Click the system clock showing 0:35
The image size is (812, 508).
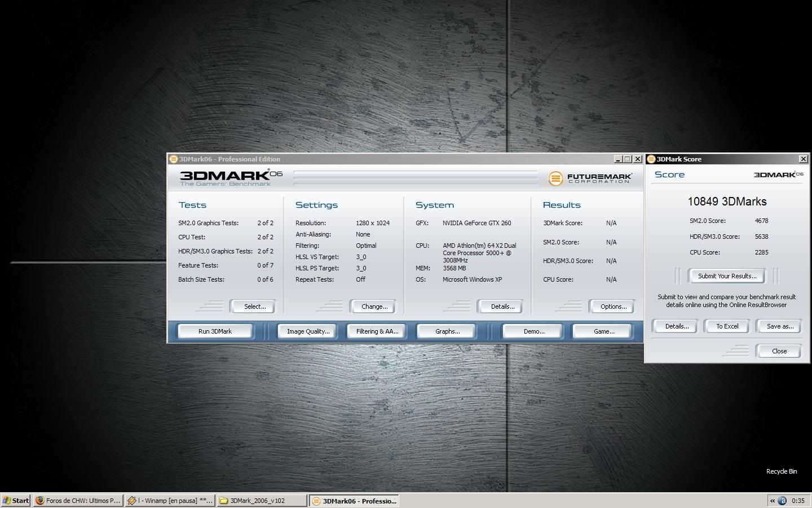(798, 501)
